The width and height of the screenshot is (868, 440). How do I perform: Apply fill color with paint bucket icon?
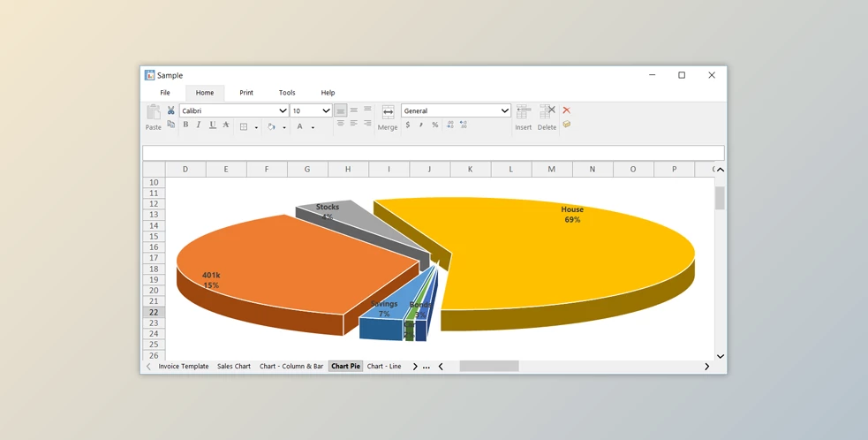tap(271, 127)
